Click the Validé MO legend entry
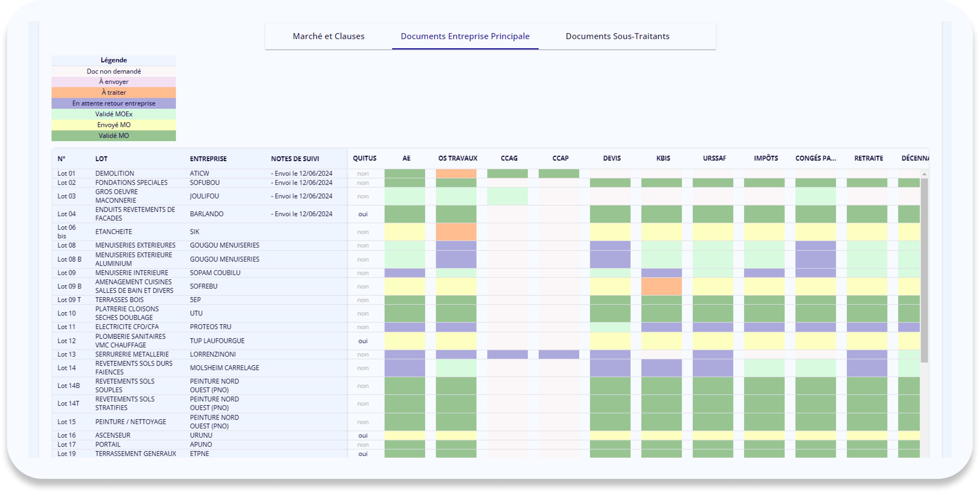This screenshot has height=493, width=980. pos(113,135)
